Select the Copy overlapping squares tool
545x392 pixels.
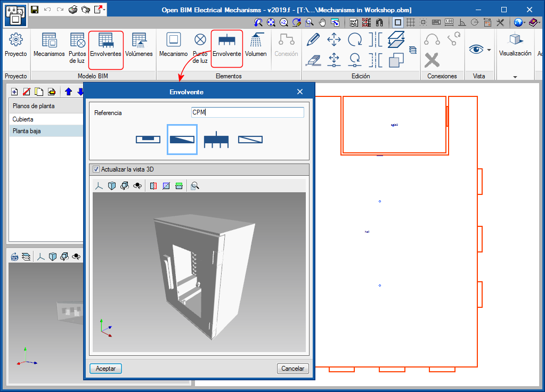click(x=396, y=60)
